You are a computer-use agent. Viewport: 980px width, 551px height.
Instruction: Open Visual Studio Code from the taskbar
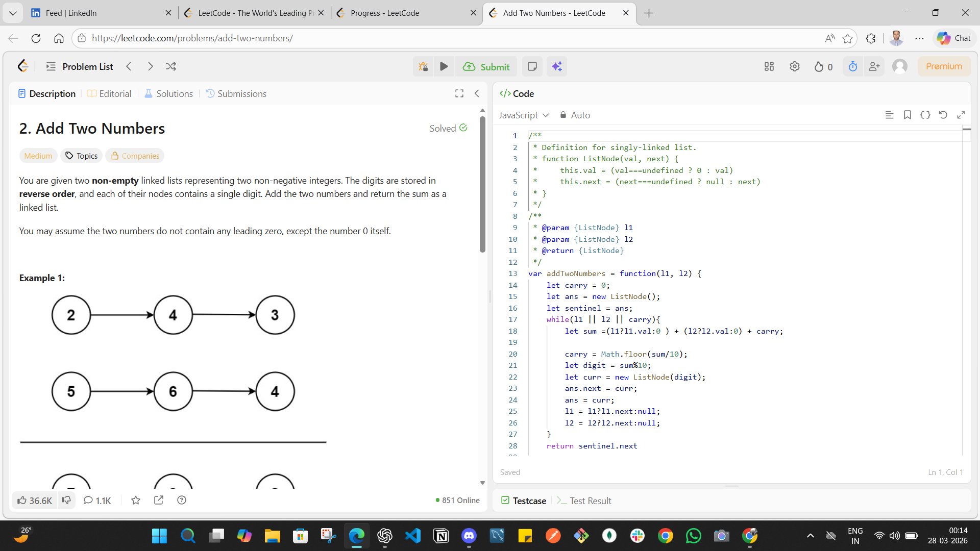412,536
